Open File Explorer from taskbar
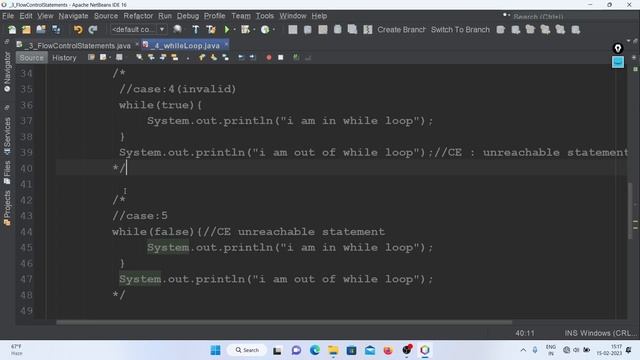The width and height of the screenshot is (640, 360). click(x=333, y=350)
